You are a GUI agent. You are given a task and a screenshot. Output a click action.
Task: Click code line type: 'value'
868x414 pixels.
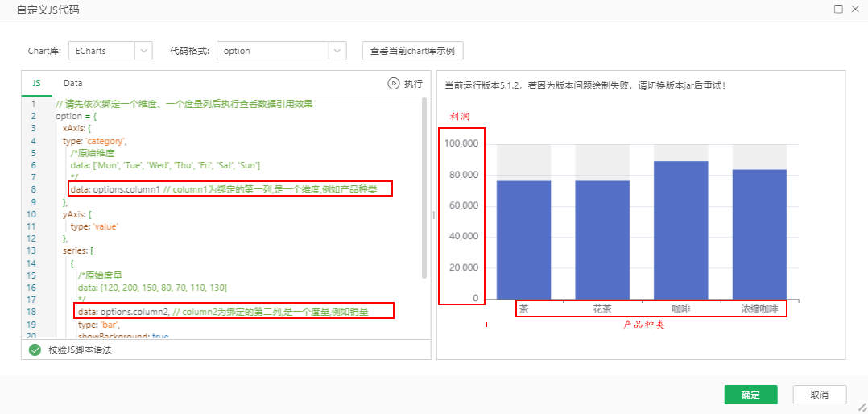95,226
